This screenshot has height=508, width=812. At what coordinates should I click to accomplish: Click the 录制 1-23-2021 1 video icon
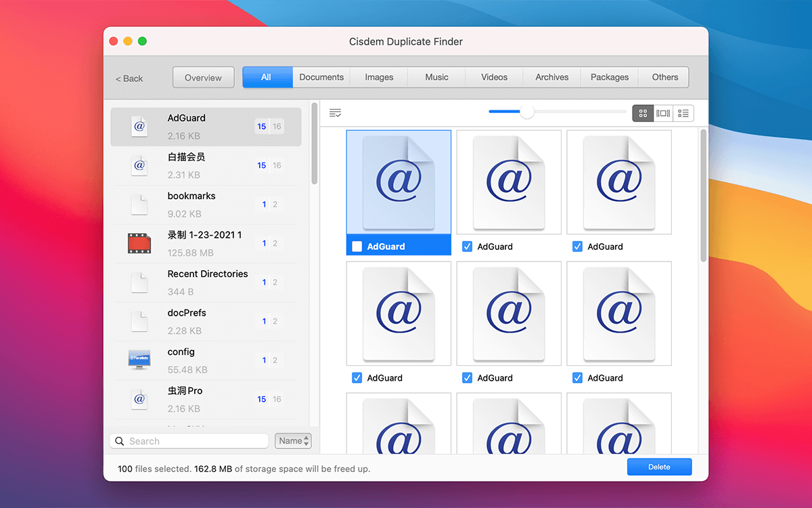pos(139,243)
